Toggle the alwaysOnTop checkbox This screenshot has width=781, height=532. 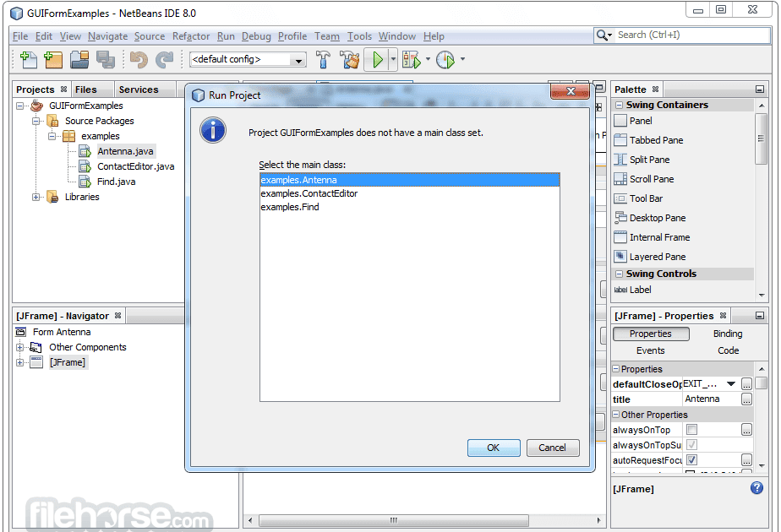(692, 430)
